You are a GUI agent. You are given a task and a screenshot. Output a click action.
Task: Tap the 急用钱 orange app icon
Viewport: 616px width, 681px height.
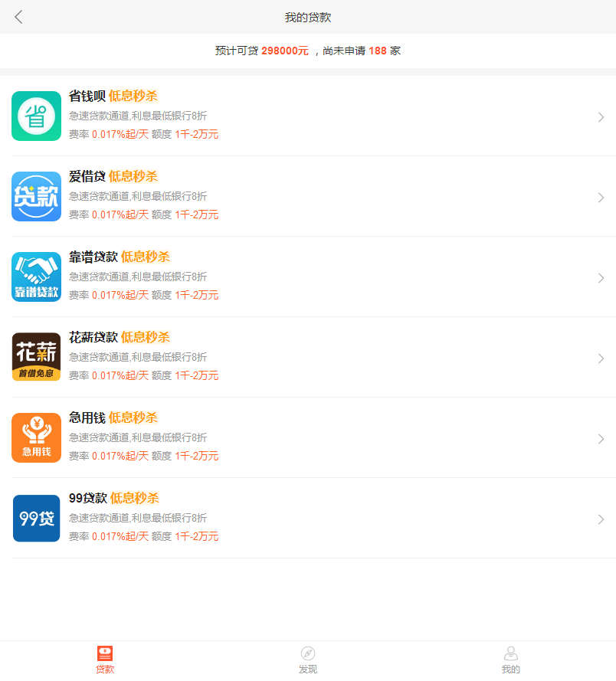36,437
